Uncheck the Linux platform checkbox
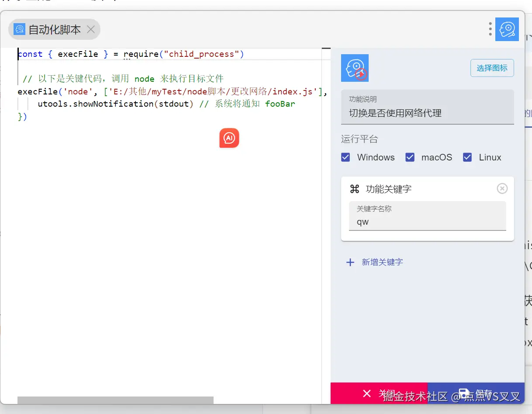This screenshot has height=414, width=532. [x=467, y=157]
